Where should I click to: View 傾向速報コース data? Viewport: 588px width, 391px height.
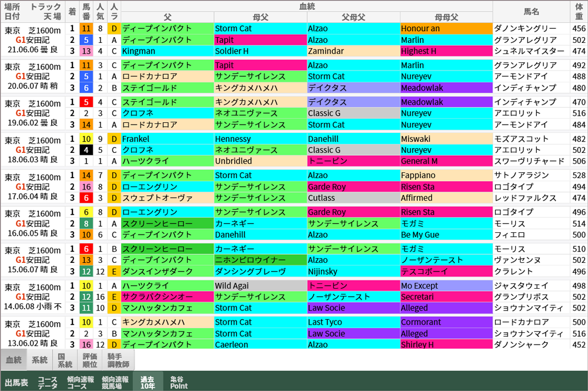pos(79,381)
